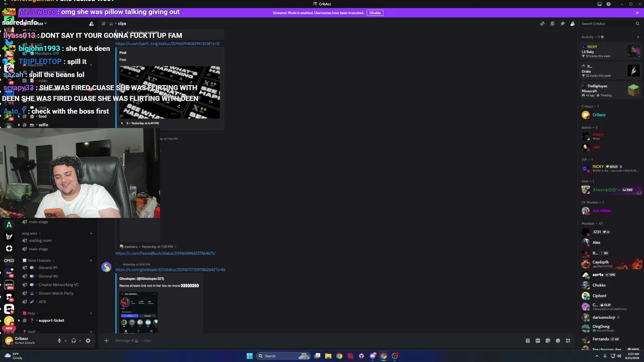The image size is (644, 362).
Task: Select member DingDong in member list
Action: tap(611, 328)
